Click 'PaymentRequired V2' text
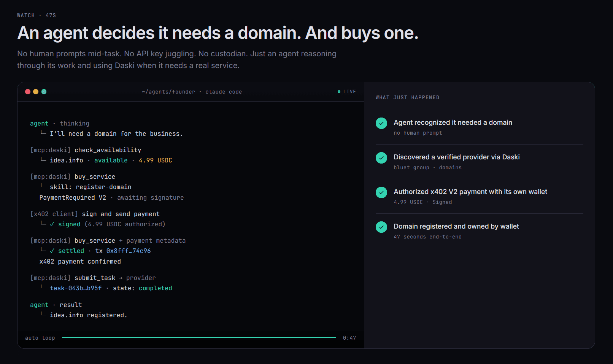Viewport: 613px width, 364px height. [73, 198]
